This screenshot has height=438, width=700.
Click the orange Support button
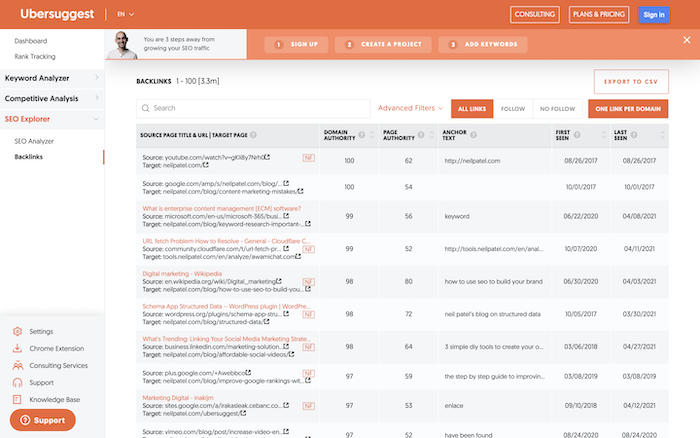point(43,420)
